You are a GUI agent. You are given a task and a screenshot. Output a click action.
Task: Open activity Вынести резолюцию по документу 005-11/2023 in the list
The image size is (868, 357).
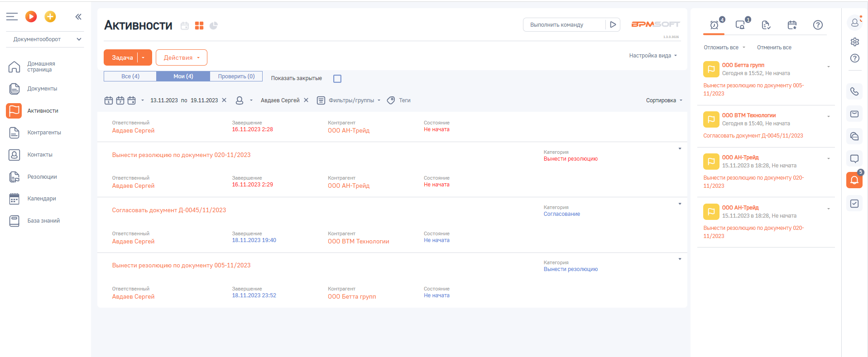181,266
